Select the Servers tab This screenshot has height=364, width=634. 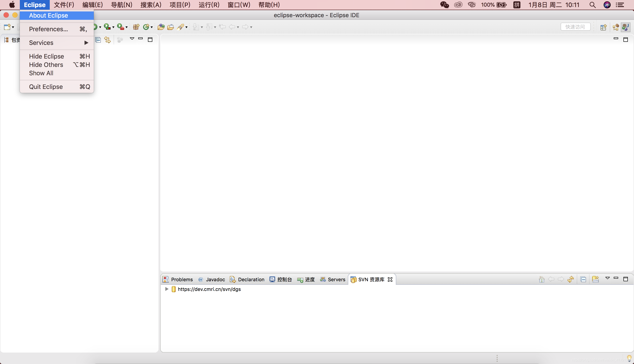coord(332,279)
